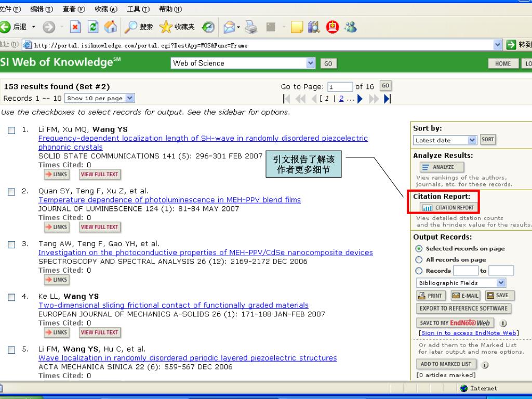Image resolution: width=532 pixels, height=399 pixels.
Task: Click SAVE TO MY EndNote Web button
Action: tap(455, 323)
